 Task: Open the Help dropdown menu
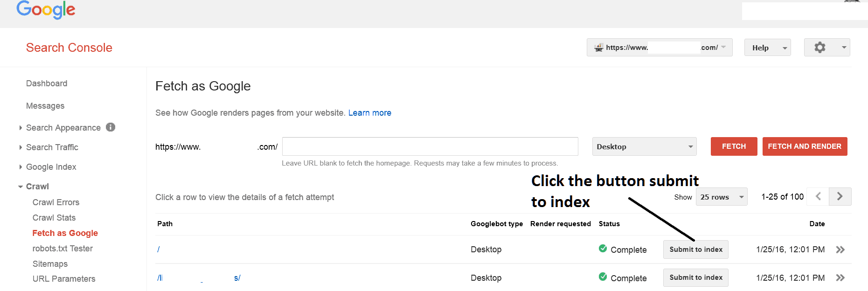pyautogui.click(x=768, y=48)
